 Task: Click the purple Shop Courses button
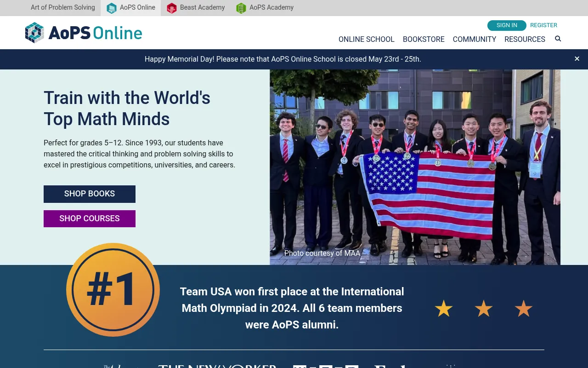click(x=90, y=218)
